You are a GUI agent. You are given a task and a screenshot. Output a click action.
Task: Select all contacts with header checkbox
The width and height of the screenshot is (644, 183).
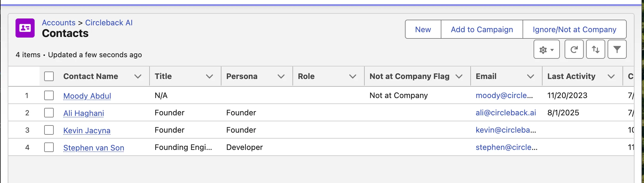(x=49, y=76)
